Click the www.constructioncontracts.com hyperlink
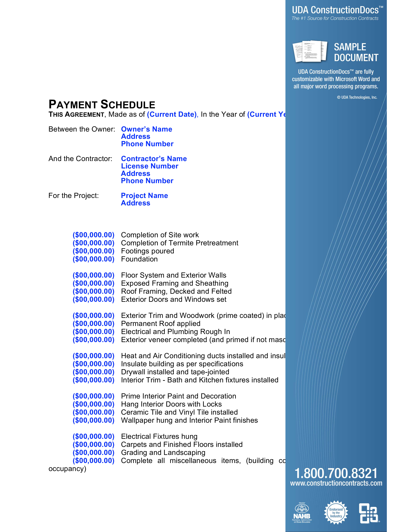The height and width of the screenshot is (532, 411). click(345, 488)
